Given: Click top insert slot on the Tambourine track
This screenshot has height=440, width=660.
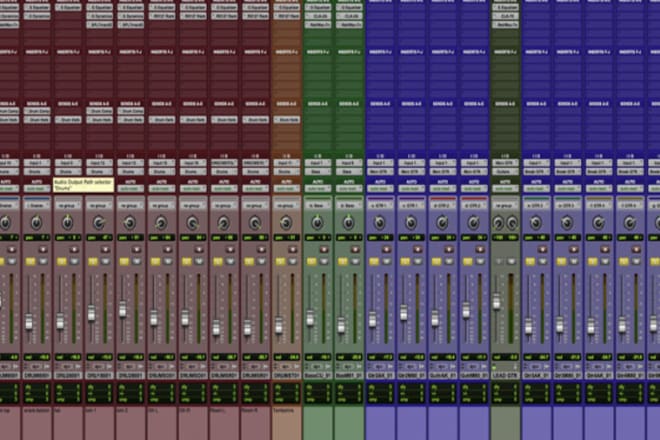Looking at the screenshot, I should [286, 8].
